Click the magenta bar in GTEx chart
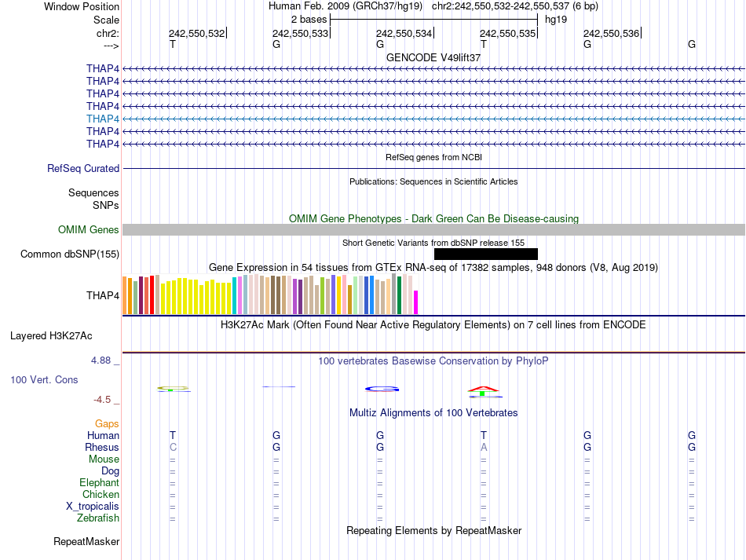746x560 pixels. pyautogui.click(x=416, y=302)
